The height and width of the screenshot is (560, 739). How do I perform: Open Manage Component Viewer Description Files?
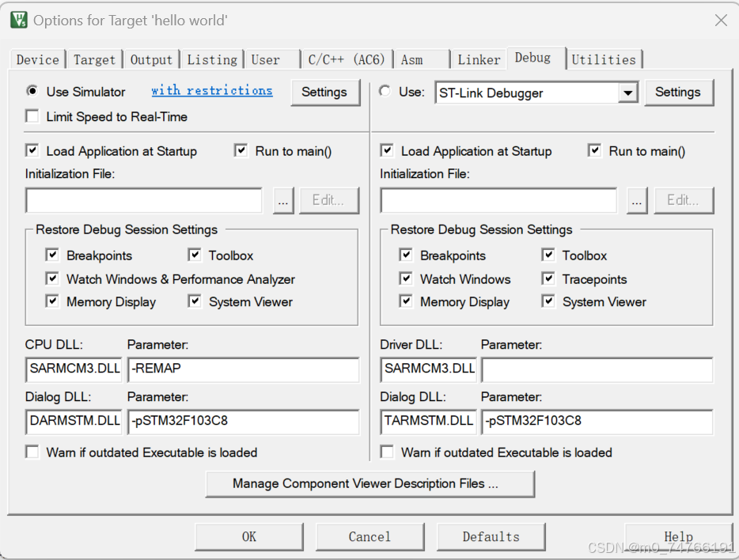pyautogui.click(x=370, y=484)
